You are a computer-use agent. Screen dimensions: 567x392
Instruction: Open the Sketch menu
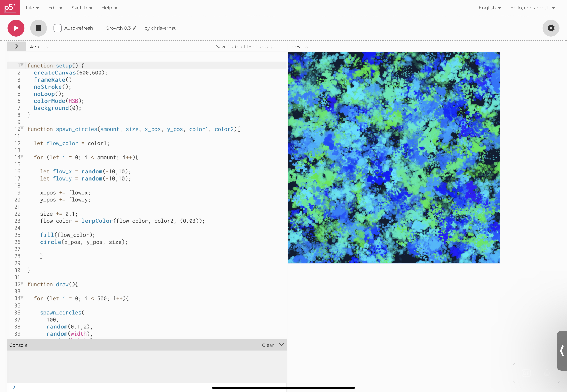coord(82,8)
